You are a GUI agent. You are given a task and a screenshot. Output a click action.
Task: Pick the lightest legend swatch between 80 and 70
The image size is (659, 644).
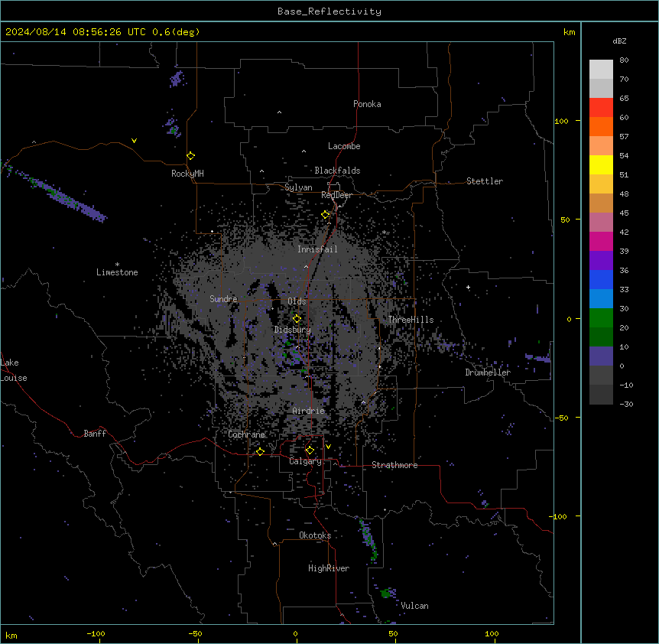point(601,69)
